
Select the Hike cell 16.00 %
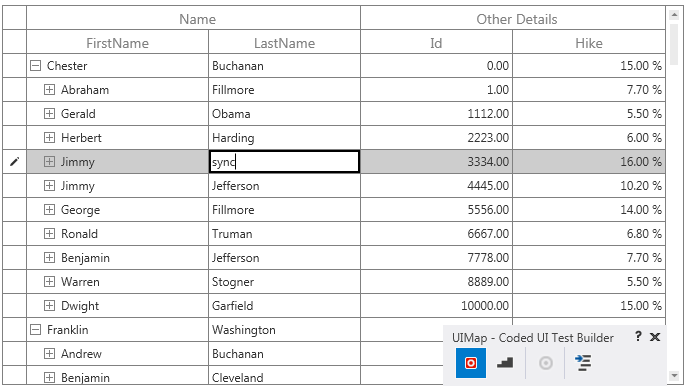(x=589, y=162)
